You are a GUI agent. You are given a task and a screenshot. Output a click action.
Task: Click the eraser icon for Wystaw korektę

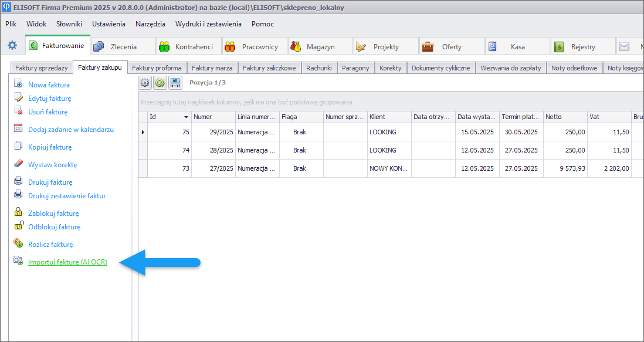coord(18,164)
